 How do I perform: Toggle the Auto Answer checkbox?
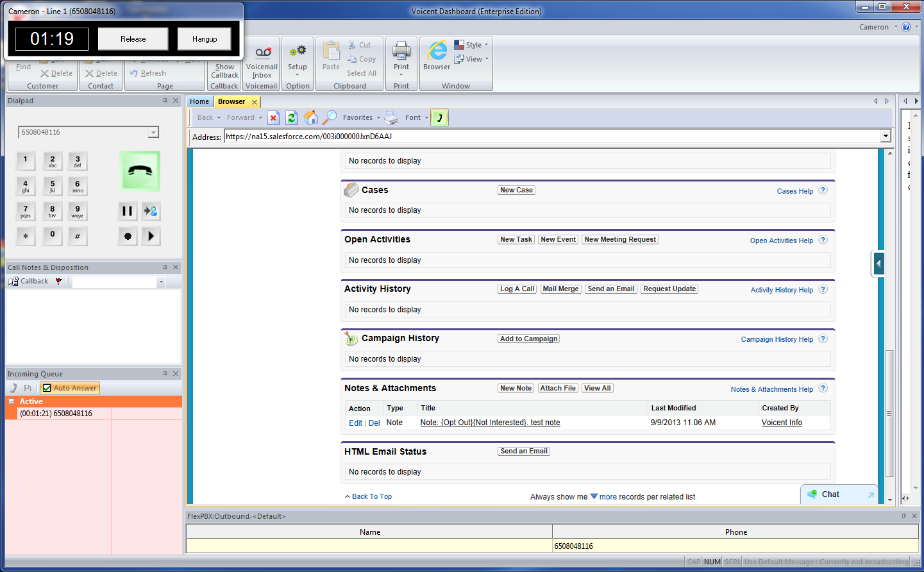point(47,388)
